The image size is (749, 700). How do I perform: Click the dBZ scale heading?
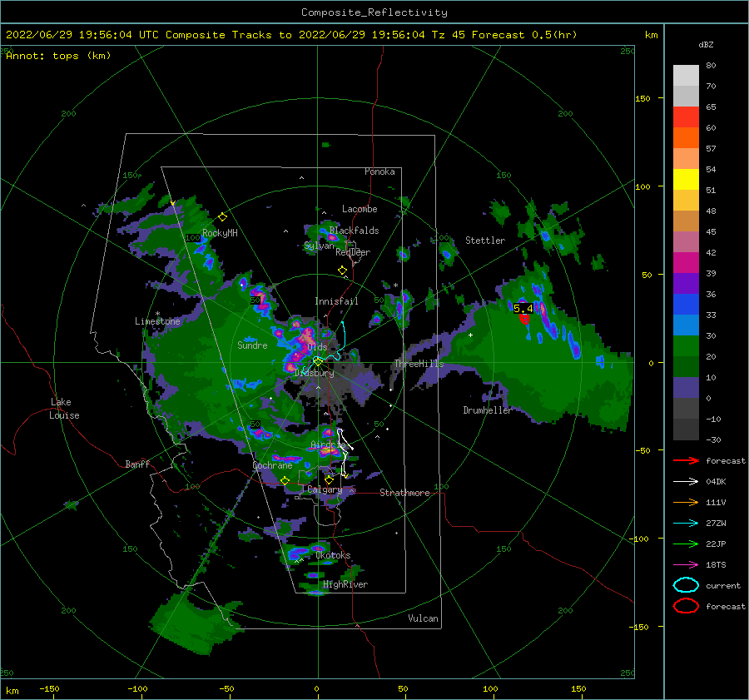706,44
